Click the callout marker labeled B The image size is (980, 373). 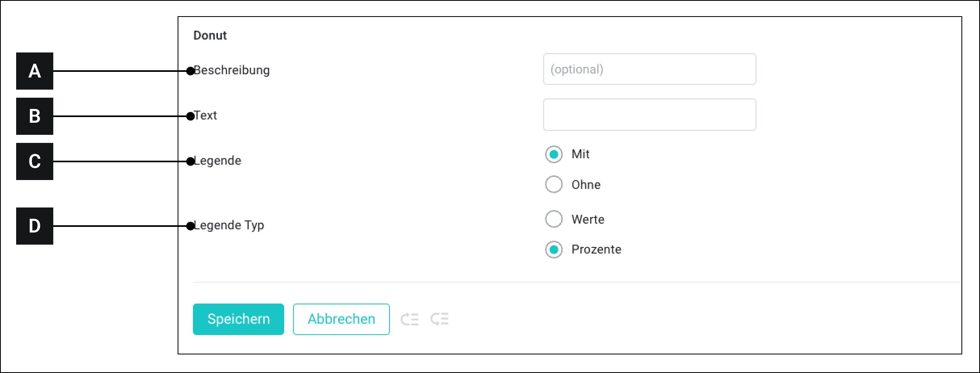tap(35, 116)
